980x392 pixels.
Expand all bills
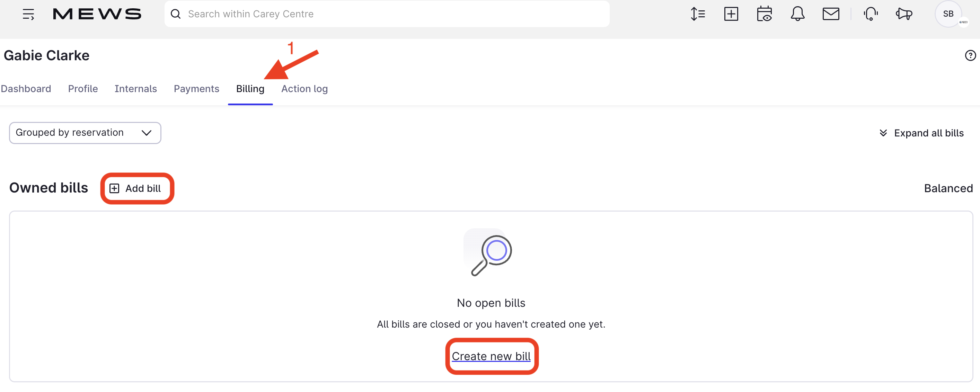click(921, 133)
